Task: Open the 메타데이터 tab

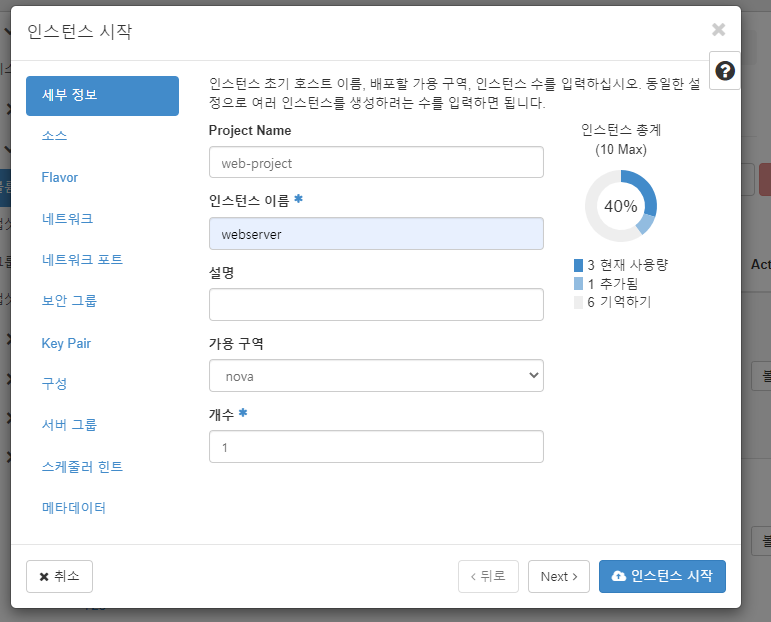Action: (x=74, y=507)
